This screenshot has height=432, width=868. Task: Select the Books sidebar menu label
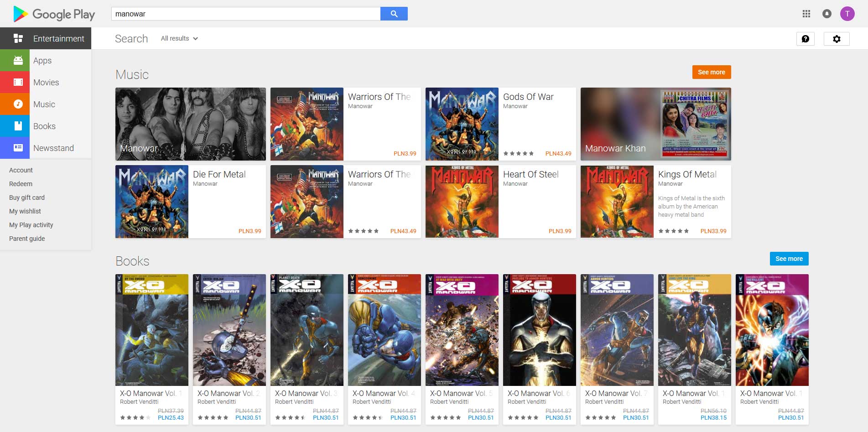click(x=44, y=126)
